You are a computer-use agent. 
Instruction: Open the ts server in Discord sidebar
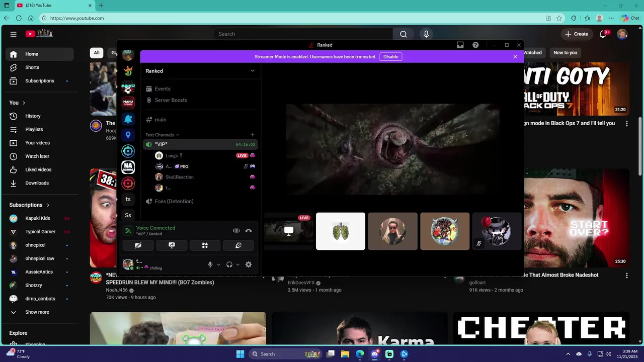tap(128, 199)
